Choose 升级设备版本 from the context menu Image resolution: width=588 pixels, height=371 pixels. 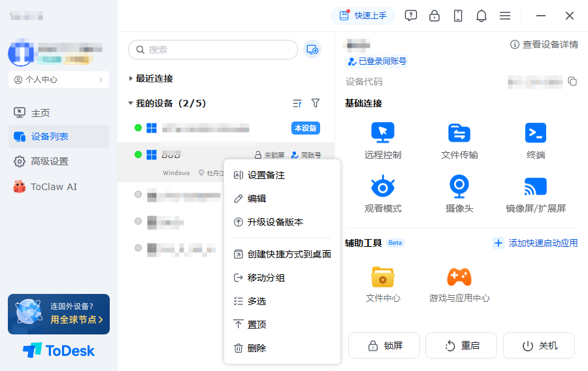point(282,222)
